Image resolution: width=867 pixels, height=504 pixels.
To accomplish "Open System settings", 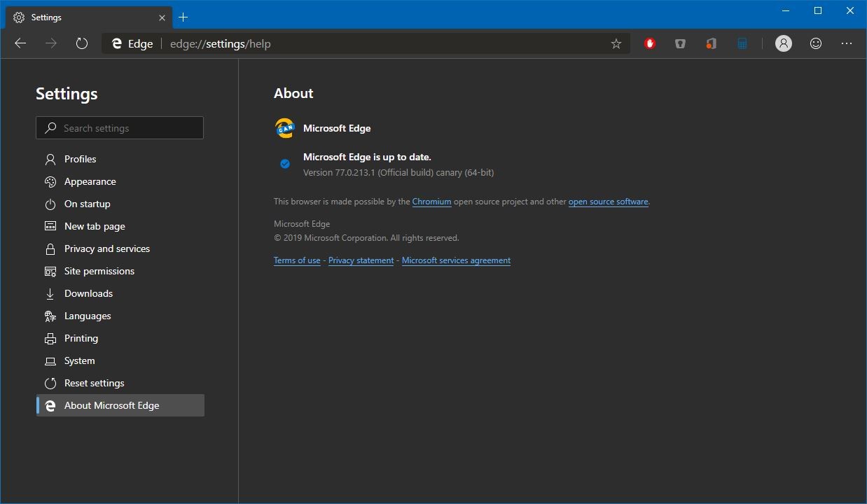I will (120, 360).
